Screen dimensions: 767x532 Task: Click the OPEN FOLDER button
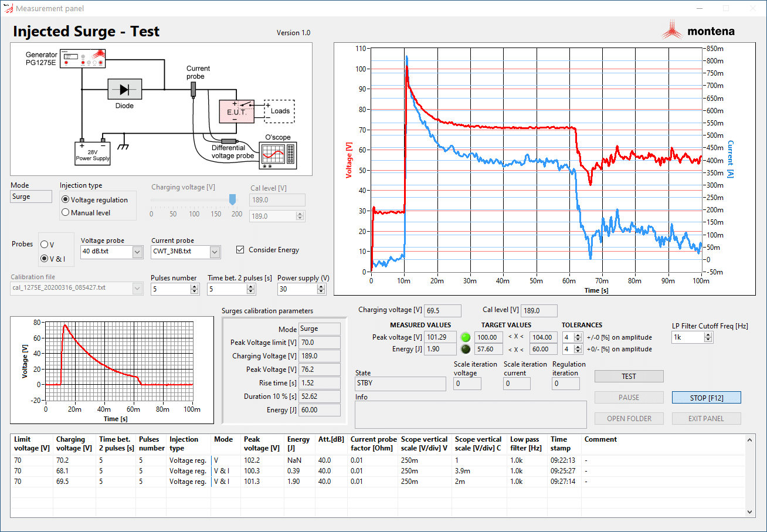tap(629, 418)
